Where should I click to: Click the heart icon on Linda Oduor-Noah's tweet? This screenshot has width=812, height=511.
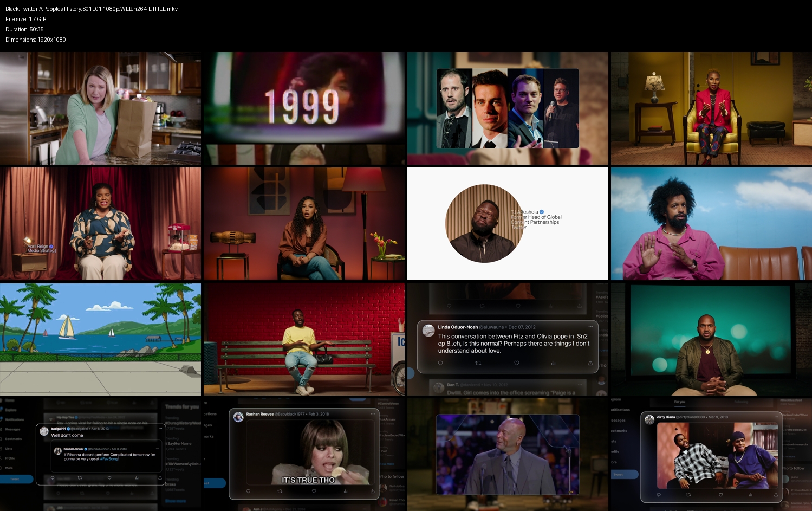517,363
